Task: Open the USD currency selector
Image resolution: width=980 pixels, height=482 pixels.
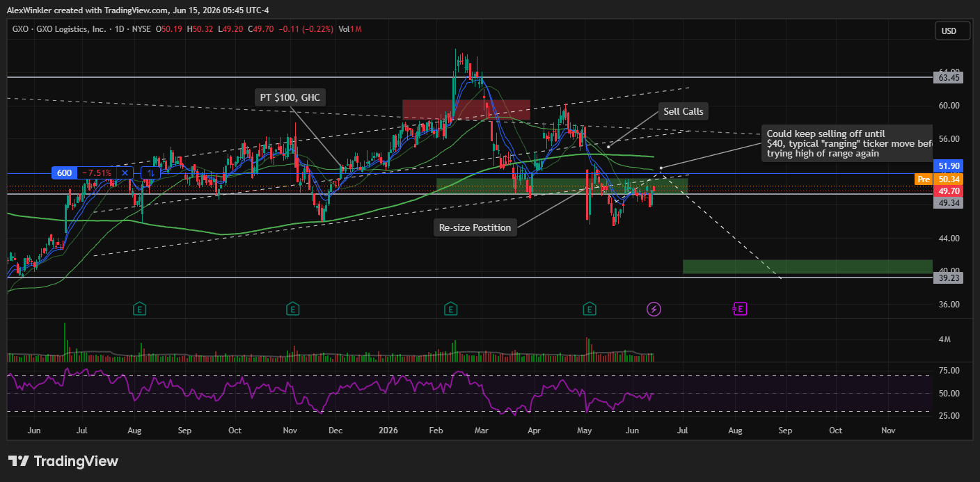Action: pyautogui.click(x=952, y=31)
